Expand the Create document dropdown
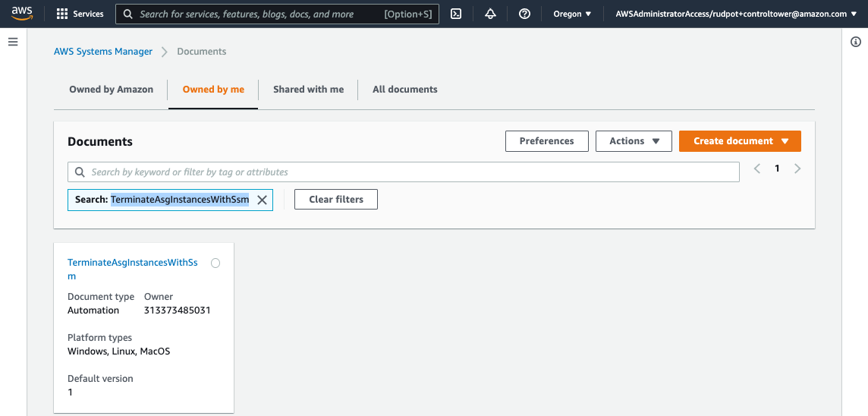 [x=740, y=141]
